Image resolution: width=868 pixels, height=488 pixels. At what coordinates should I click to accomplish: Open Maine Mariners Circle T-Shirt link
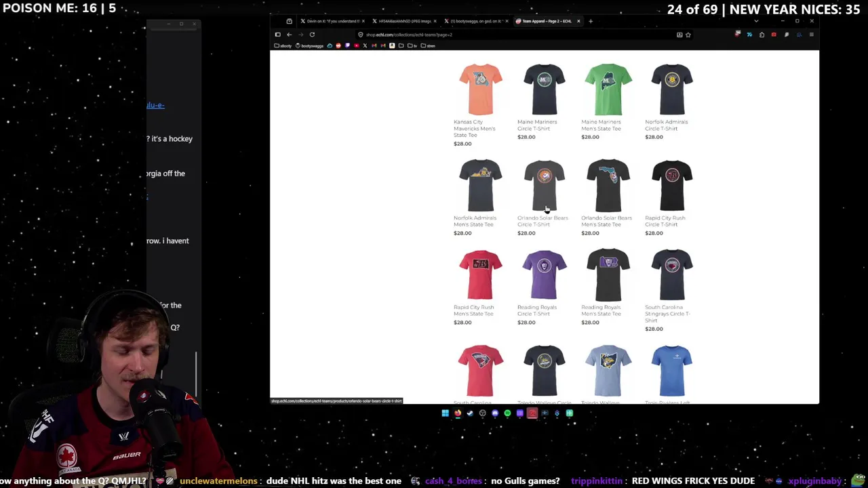(537, 125)
